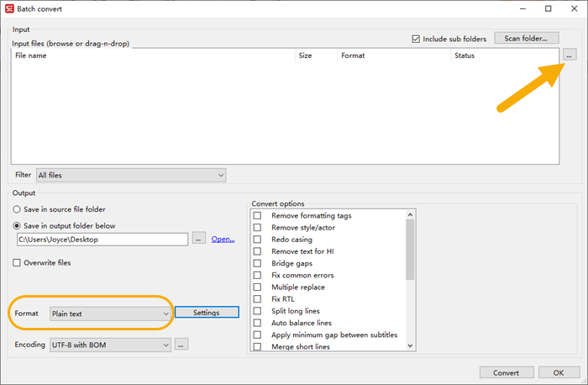Screen dimensions: 588x385
Task: Select Save in output folder below
Action: [18, 225]
